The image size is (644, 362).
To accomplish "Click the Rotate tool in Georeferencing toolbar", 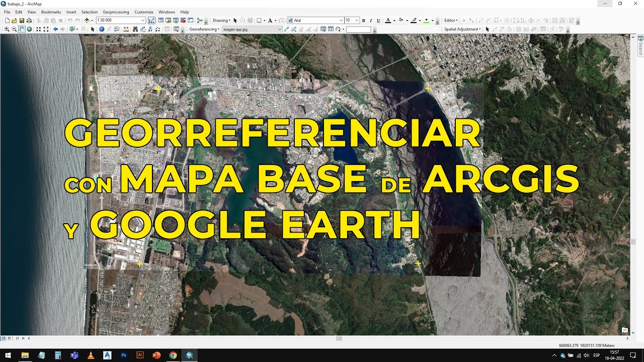I will 338,29.
